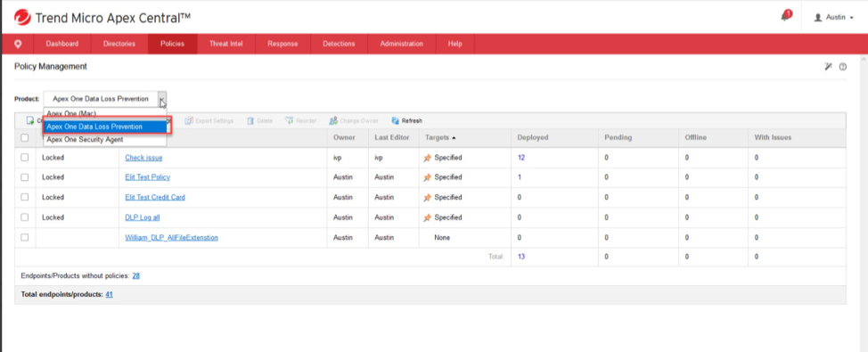
Task: Click deployed count 1 for Elit Test Policy
Action: coord(520,177)
